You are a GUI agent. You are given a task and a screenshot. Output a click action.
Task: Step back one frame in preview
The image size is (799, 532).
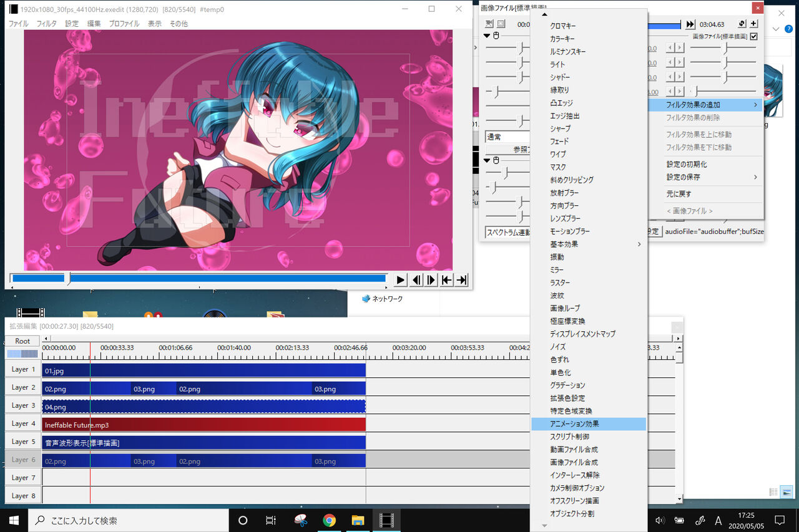click(x=416, y=280)
